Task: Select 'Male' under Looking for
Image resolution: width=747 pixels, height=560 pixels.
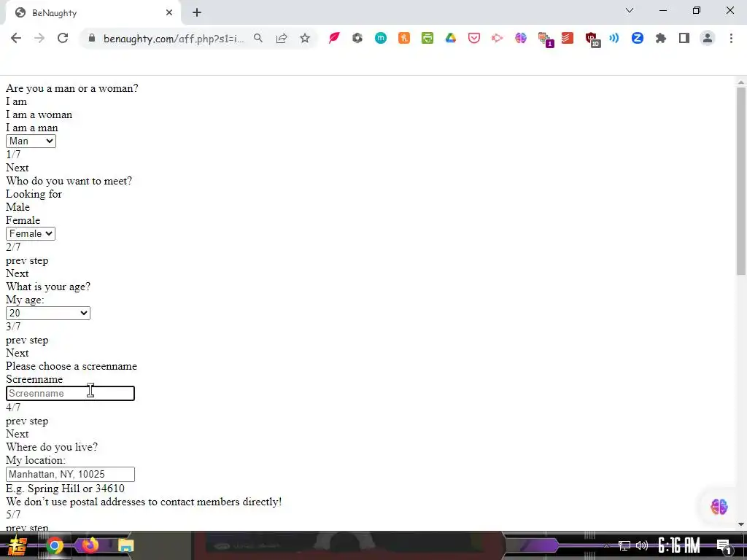Action: [x=18, y=207]
